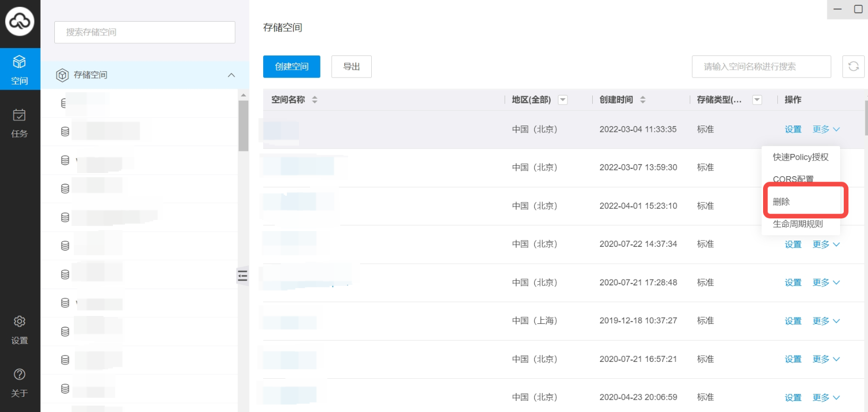Image resolution: width=868 pixels, height=412 pixels.
Task: Toggle the sidebar collapse handle icon
Action: [243, 276]
